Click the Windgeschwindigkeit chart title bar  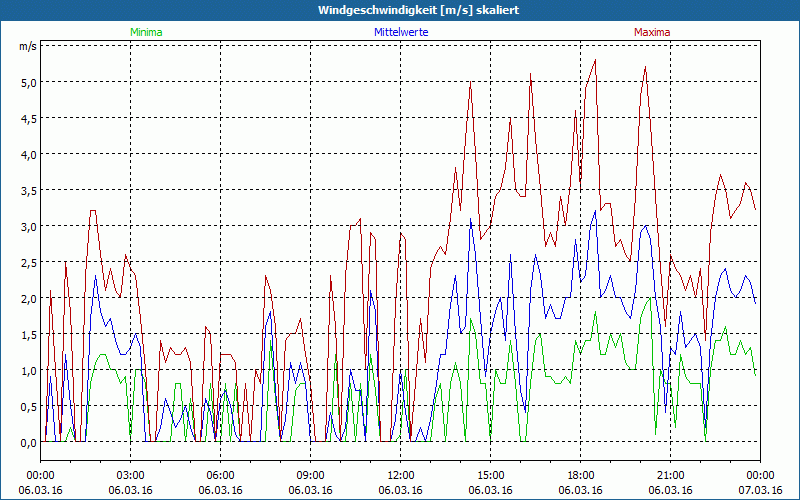click(400, 10)
